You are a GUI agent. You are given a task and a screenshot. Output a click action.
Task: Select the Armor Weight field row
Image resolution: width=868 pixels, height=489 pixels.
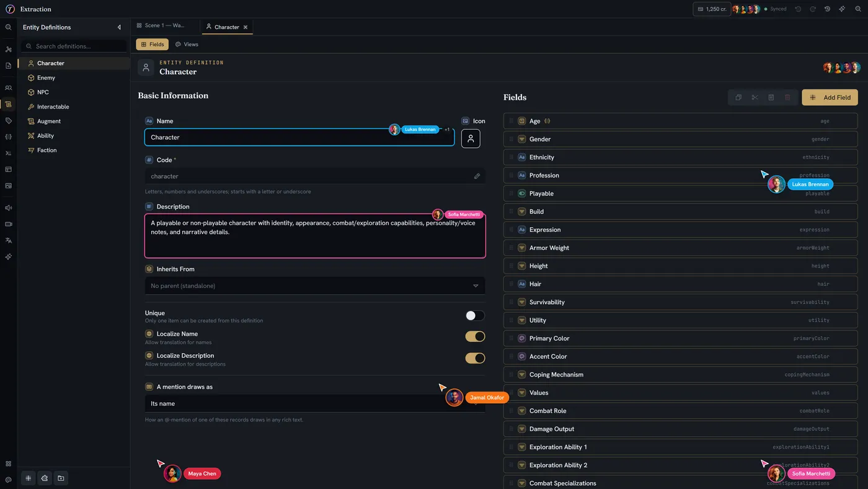click(681, 248)
